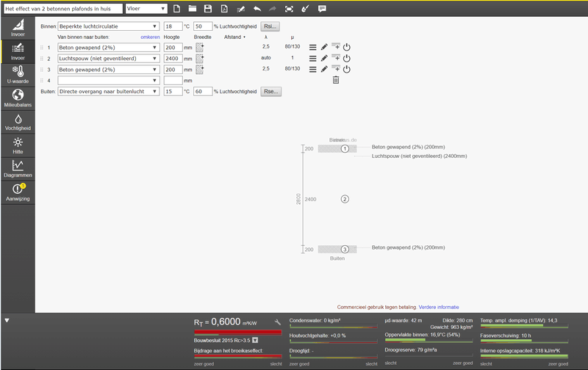Image resolution: width=588 pixels, height=370 pixels.
Task: Click the 'Bijdrage aan het broeikaseffect' rating bar
Action: coord(237,357)
